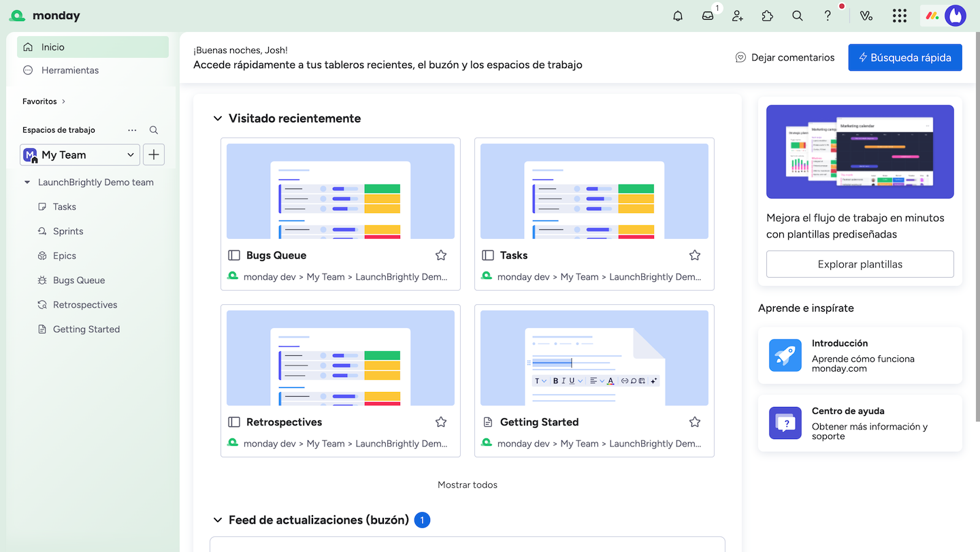Open Retrospectives card thumbnail
The height and width of the screenshot is (552, 980).
[340, 358]
